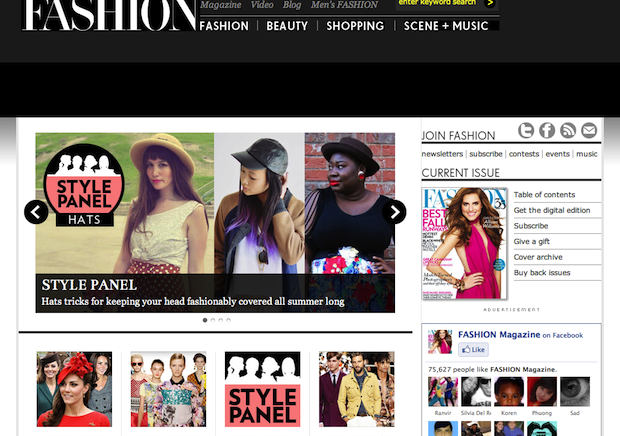Open the contests link

click(524, 154)
